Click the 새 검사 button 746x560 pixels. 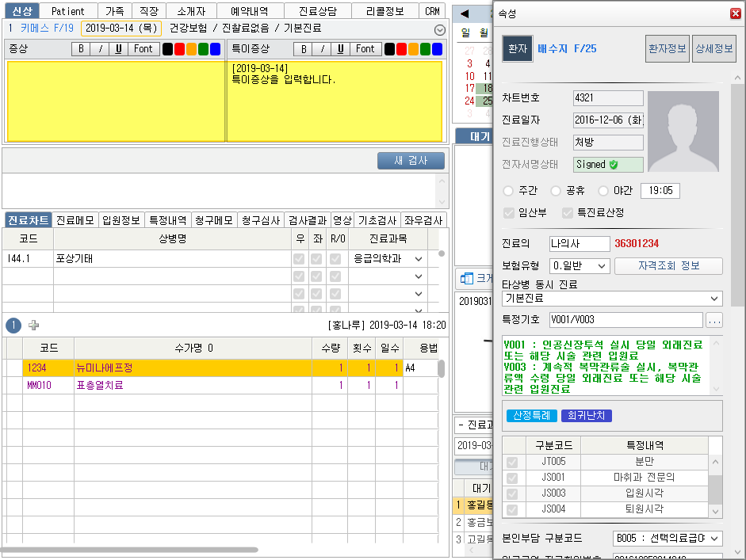411,161
